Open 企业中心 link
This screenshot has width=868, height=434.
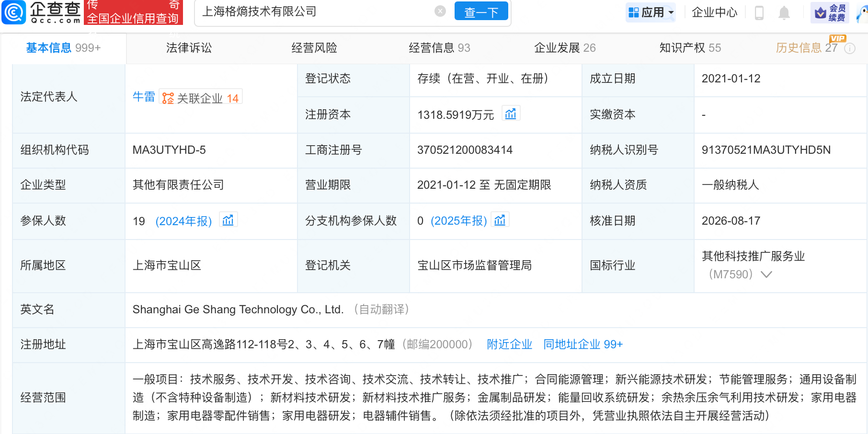(x=714, y=12)
